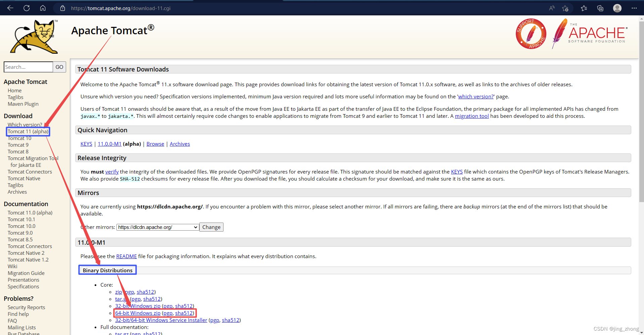Open Which version? sidebar link
The image size is (644, 335).
pos(25,125)
